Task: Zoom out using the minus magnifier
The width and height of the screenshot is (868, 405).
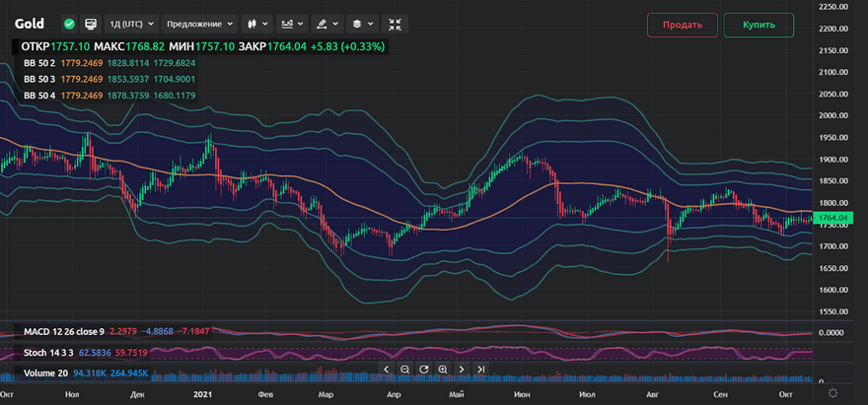Action: pos(404,370)
